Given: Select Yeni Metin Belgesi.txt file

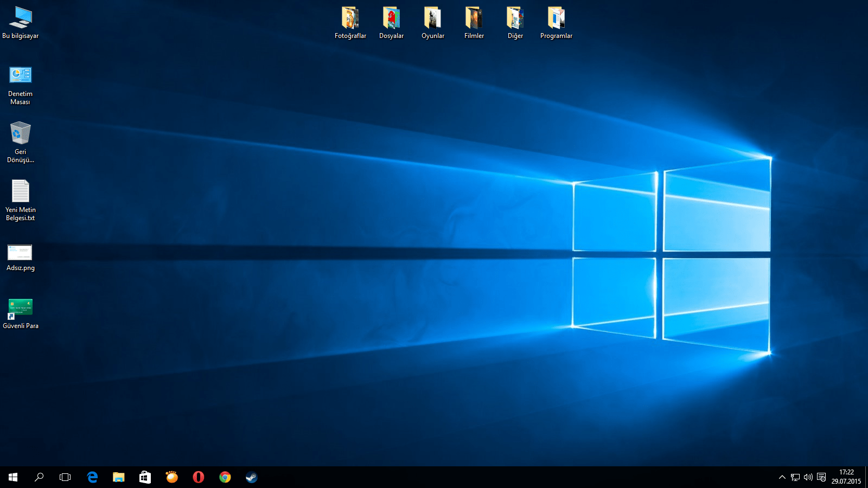Looking at the screenshot, I should 21,201.
